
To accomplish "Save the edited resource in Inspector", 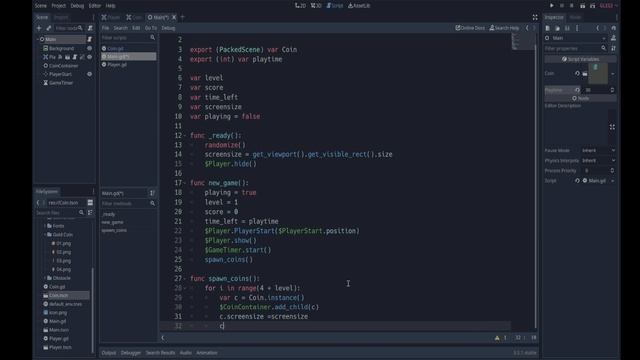I will point(567,28).
